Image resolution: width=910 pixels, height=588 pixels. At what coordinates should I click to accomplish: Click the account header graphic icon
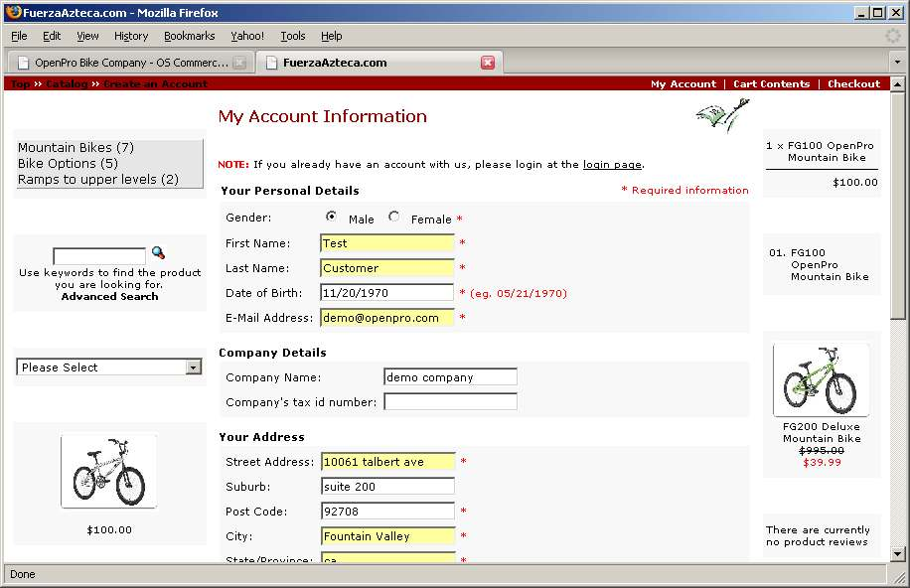tap(722, 115)
